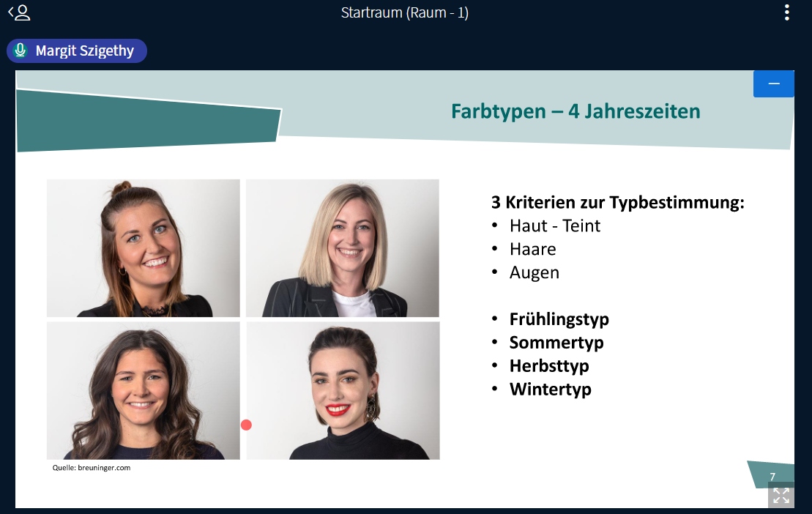Viewport: 812px width, 514px height.
Task: Click the microphone icon beside Margit Szigethy
Action: click(21, 51)
